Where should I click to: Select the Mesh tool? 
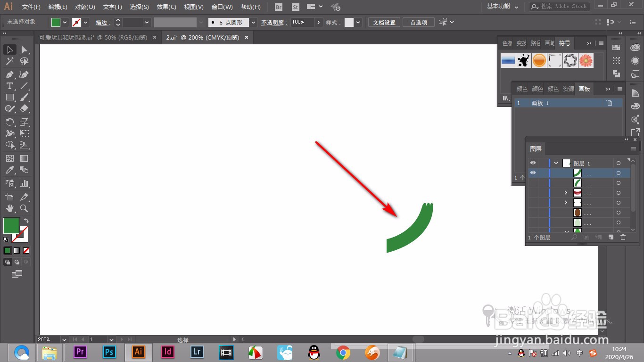coord(9,158)
